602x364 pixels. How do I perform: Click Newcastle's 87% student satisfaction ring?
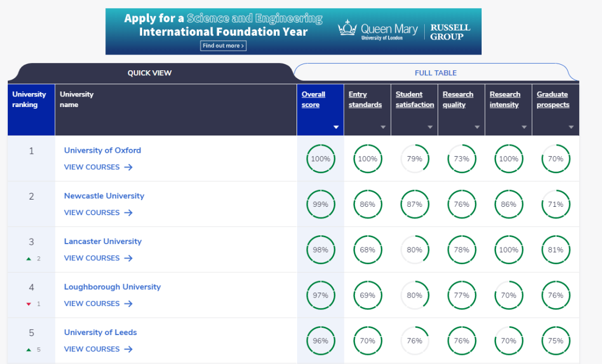coord(415,204)
